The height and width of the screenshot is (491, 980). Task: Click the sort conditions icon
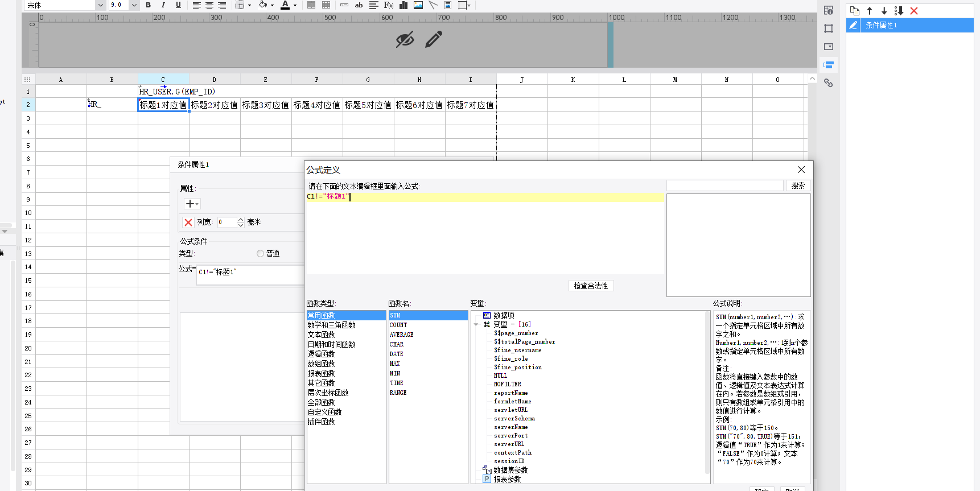[899, 11]
